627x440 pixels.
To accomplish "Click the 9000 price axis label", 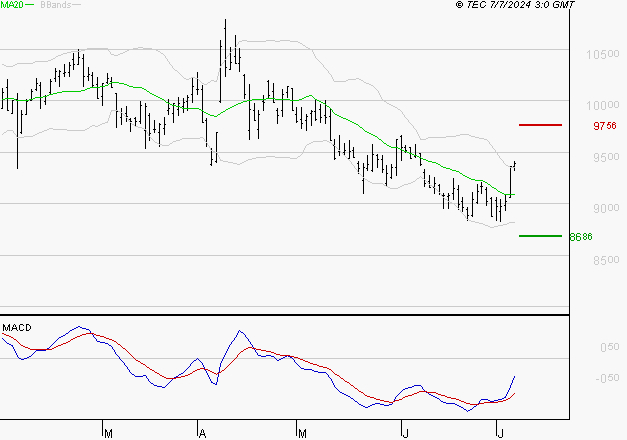I will 606,208.
